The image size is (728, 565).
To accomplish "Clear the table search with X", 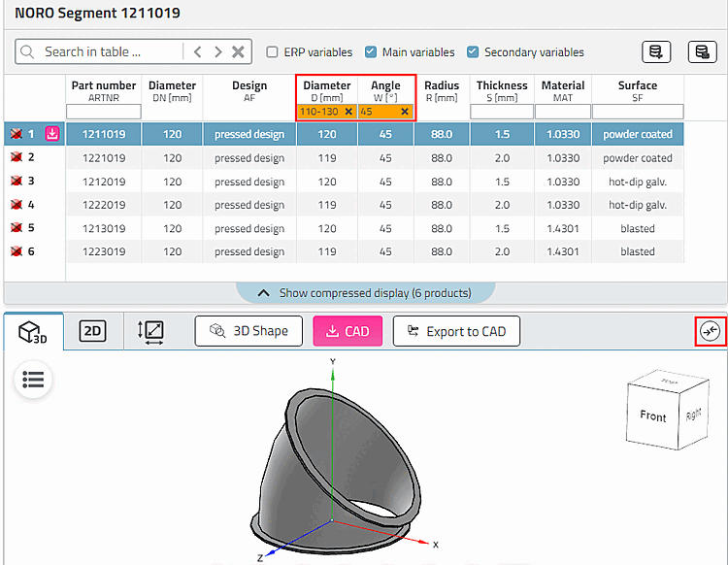I will (x=238, y=51).
